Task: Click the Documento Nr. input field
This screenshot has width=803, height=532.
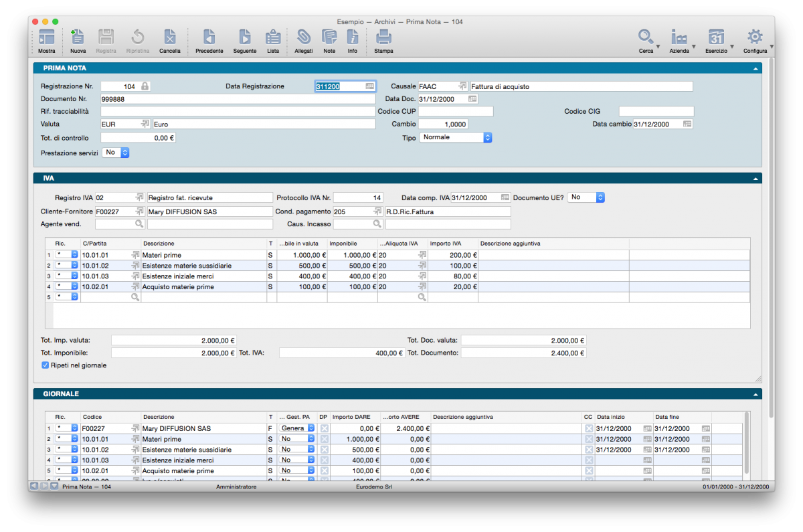Action: click(237, 99)
